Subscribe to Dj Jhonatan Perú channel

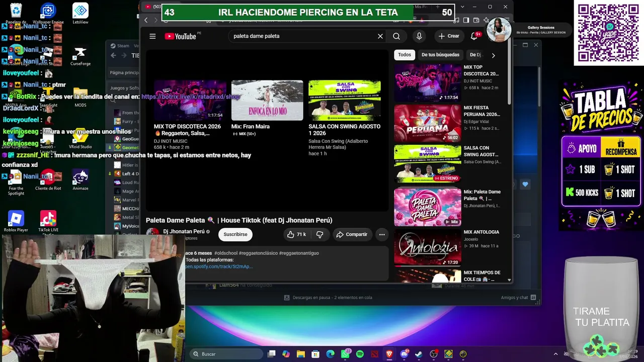[x=235, y=234]
